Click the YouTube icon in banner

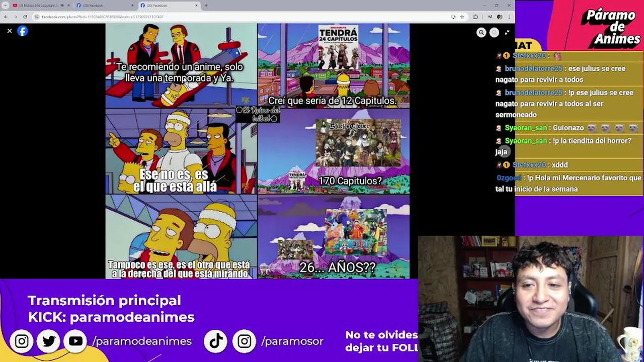(x=75, y=341)
